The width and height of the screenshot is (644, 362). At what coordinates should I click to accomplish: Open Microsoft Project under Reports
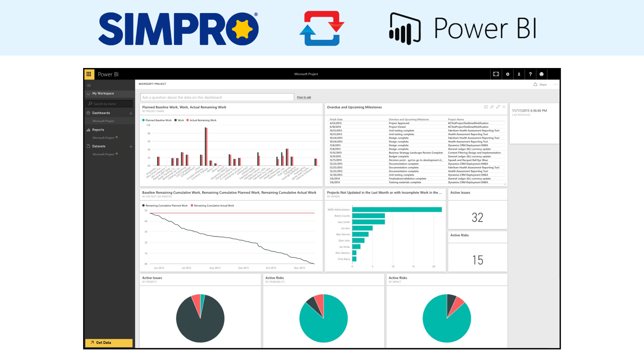(x=103, y=138)
